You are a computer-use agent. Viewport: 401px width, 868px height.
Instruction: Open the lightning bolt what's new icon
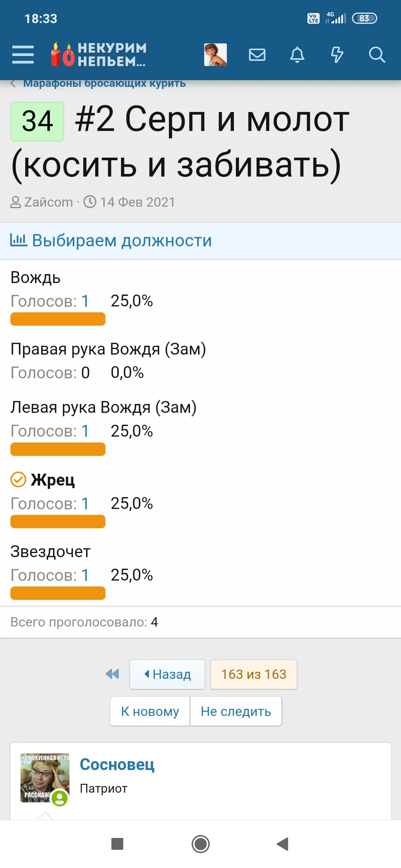[x=337, y=55]
